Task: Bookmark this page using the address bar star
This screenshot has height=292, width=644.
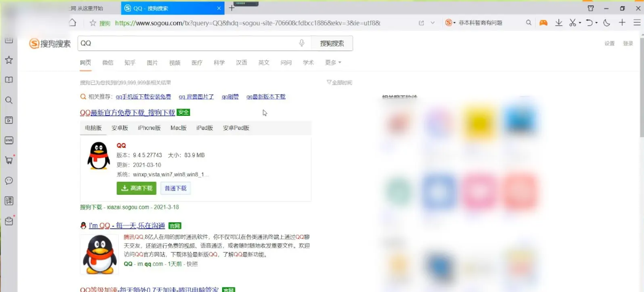Action: (x=93, y=23)
